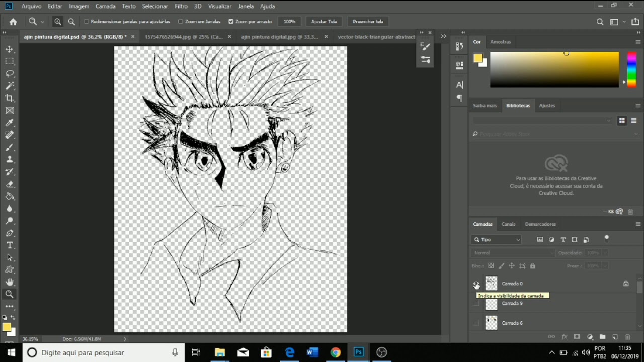
Task: Select the Frame tool
Action: (x=10, y=111)
